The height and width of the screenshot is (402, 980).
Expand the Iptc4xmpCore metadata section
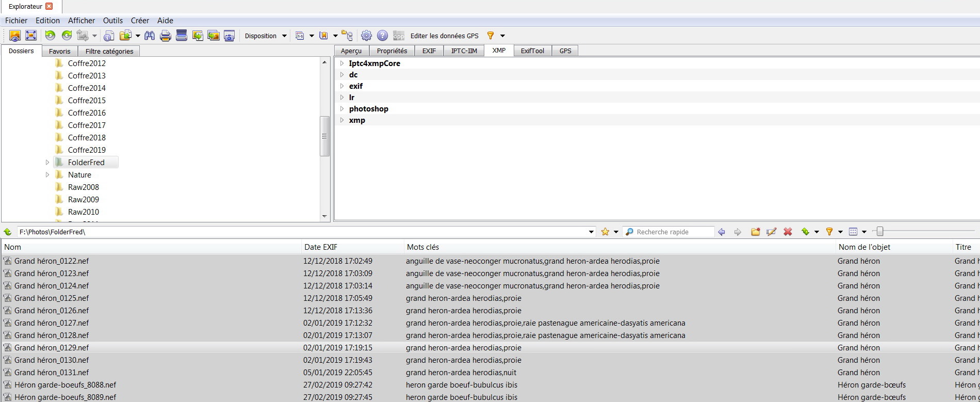coord(341,63)
